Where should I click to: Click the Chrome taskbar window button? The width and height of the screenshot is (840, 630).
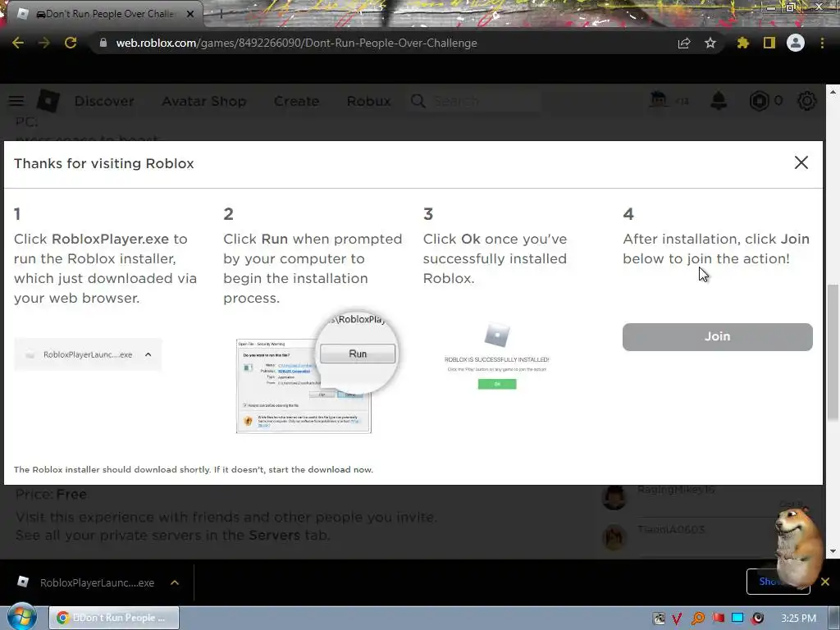click(x=114, y=618)
